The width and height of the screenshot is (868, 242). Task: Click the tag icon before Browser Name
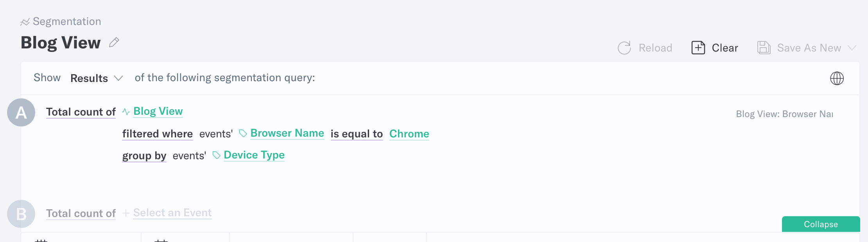(243, 133)
